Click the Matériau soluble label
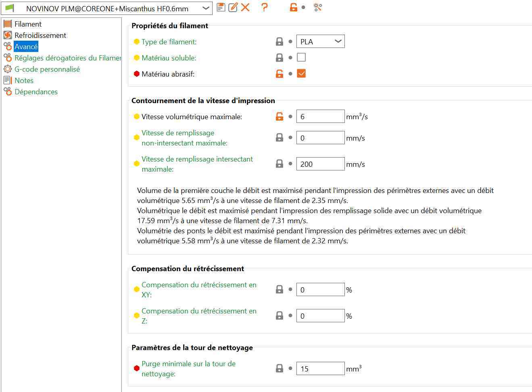The width and height of the screenshot is (532, 392). [x=169, y=58]
